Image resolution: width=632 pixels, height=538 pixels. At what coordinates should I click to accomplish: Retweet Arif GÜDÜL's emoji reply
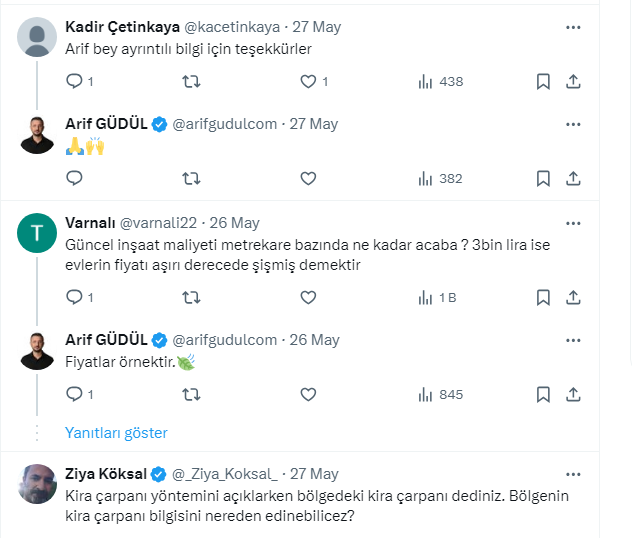[x=191, y=179]
